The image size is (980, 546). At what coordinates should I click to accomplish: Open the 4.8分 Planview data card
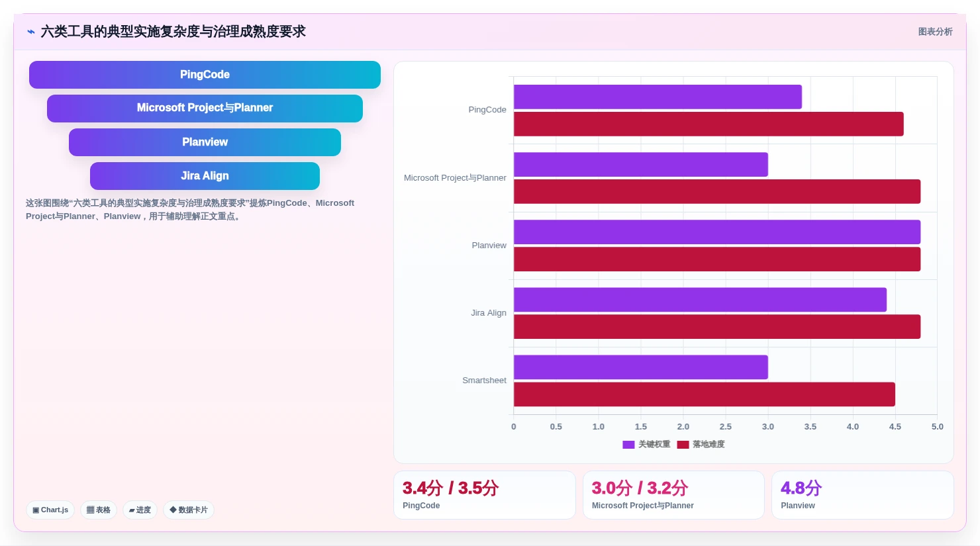click(863, 495)
